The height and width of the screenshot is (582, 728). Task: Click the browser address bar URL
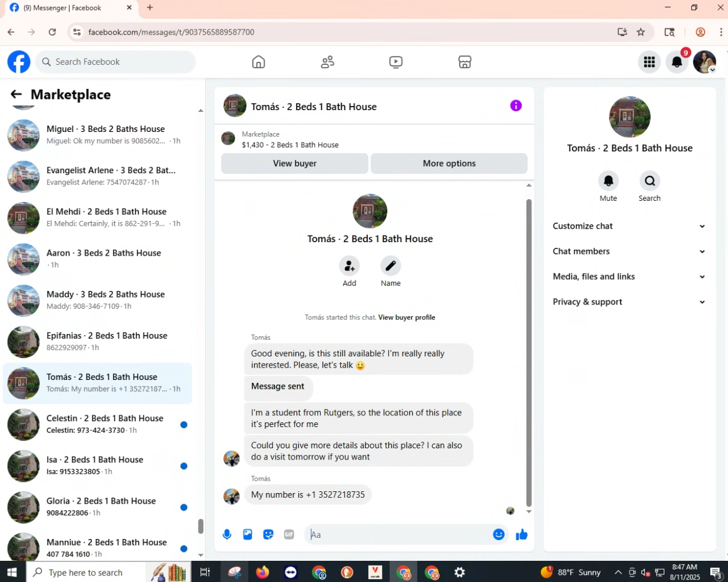pos(171,32)
